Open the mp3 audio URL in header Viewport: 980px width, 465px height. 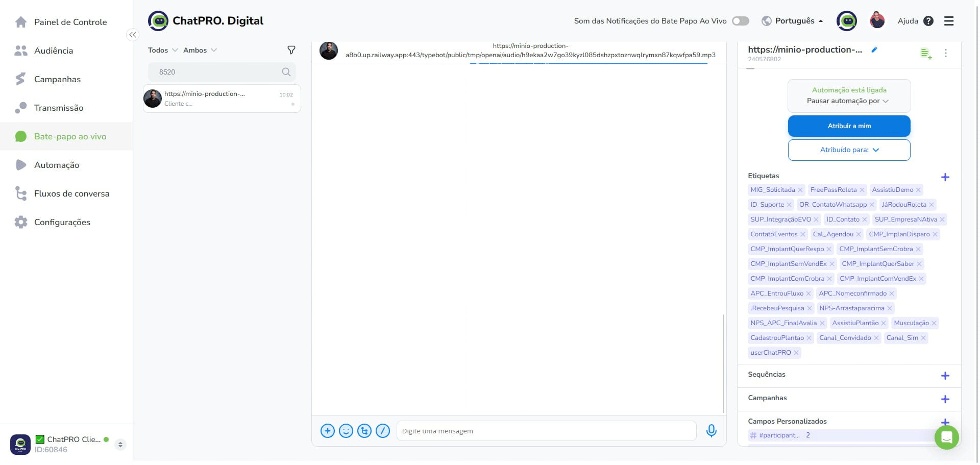tap(530, 50)
